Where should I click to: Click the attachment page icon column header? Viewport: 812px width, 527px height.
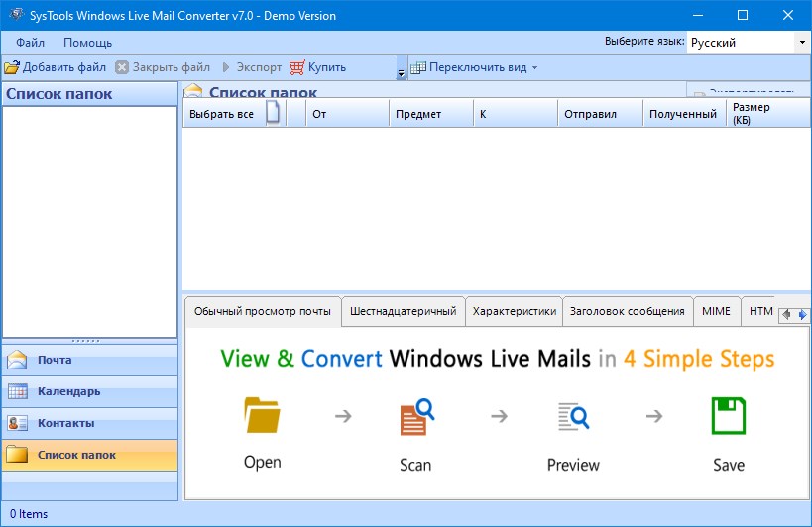click(x=273, y=112)
